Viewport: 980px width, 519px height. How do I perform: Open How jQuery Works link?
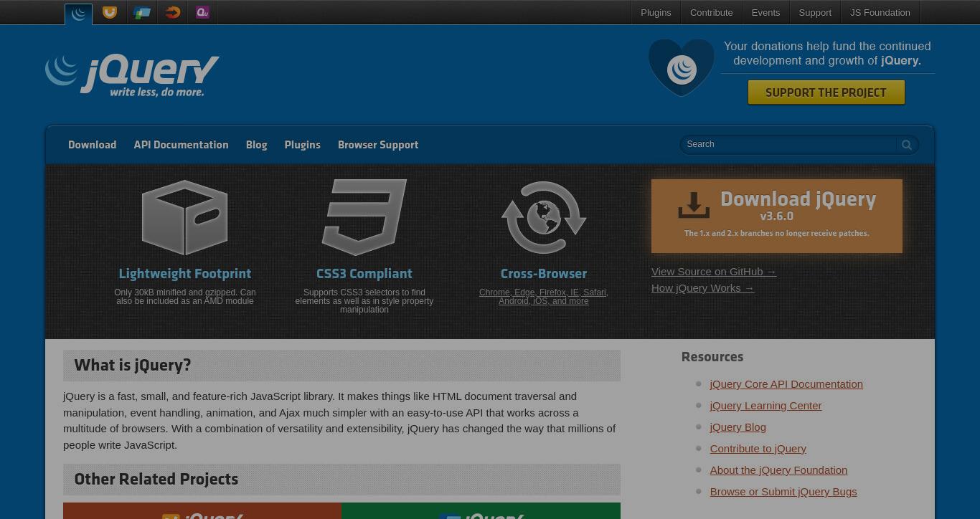703,288
